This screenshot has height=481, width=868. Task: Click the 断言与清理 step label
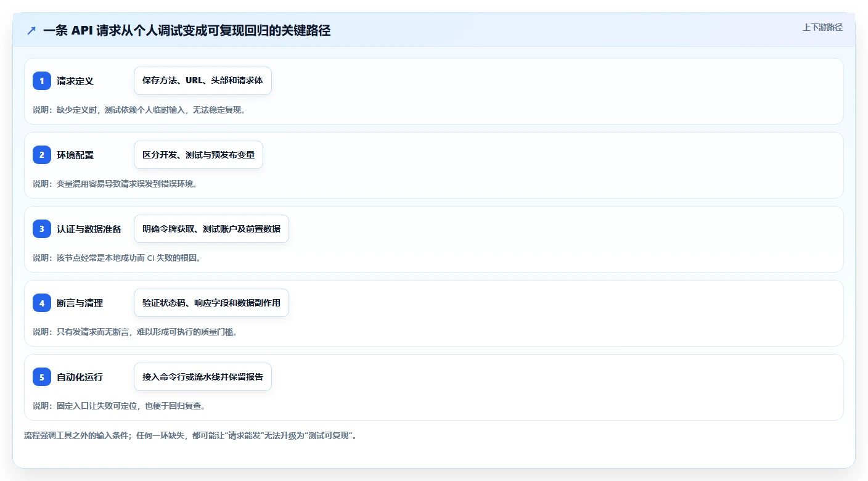(80, 303)
